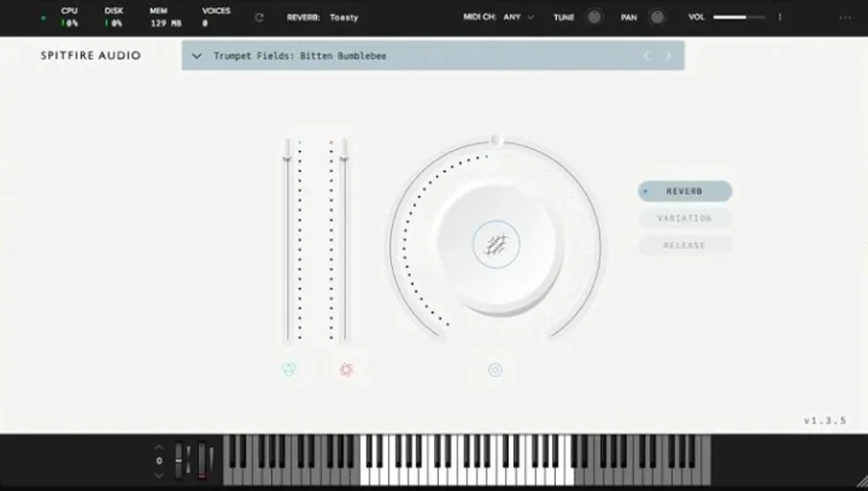This screenshot has width=868, height=491.
Task: Raise the octave with the up arrow by the keyboard
Action: 159,447
